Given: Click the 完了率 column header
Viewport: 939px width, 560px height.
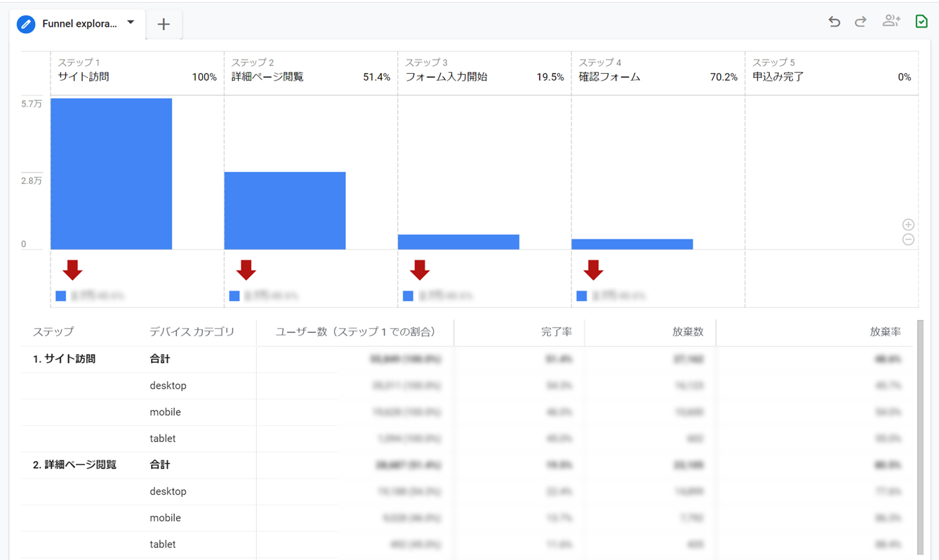Looking at the screenshot, I should (557, 332).
